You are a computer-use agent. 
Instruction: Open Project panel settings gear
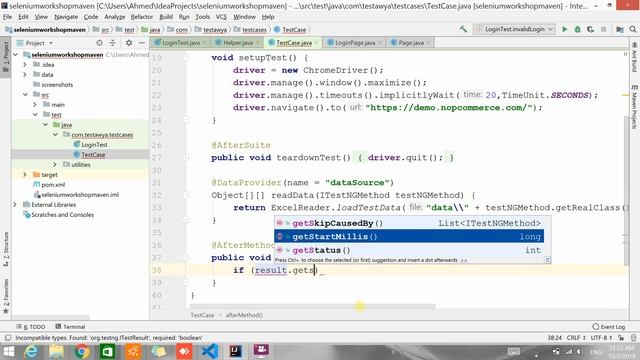tap(129, 43)
